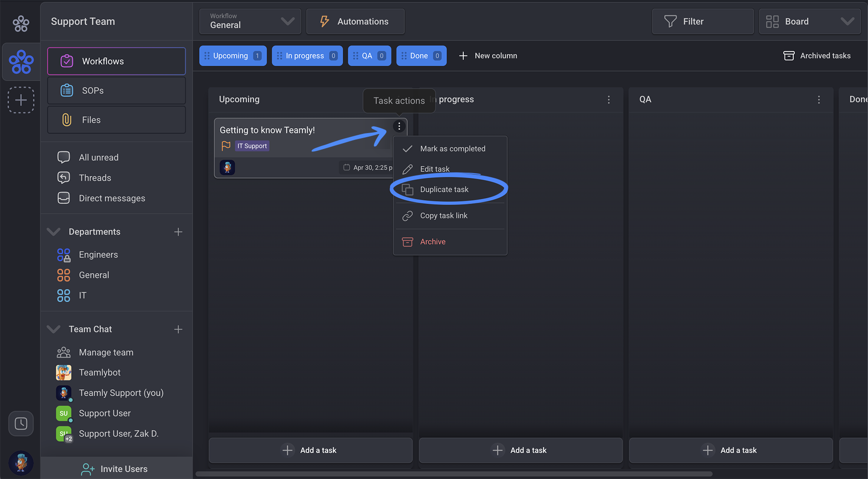Click New column
Screen dimensions: 868x479
point(488,56)
